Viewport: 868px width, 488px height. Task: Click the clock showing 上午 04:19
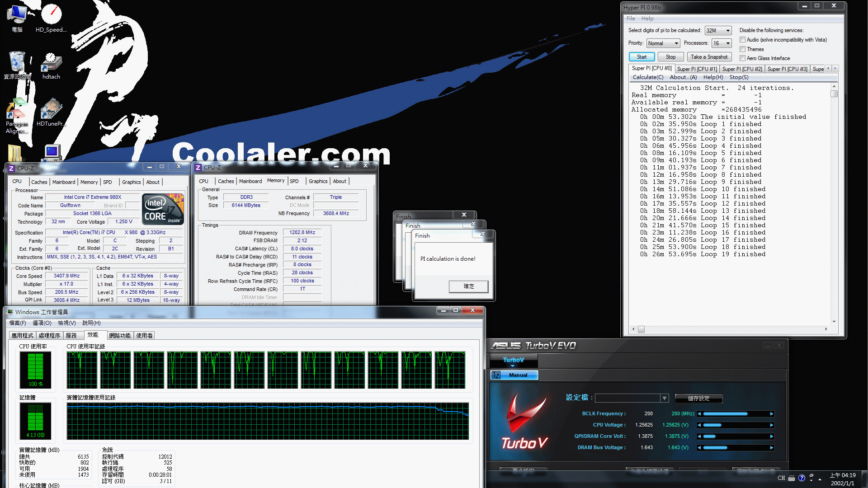[x=843, y=475]
